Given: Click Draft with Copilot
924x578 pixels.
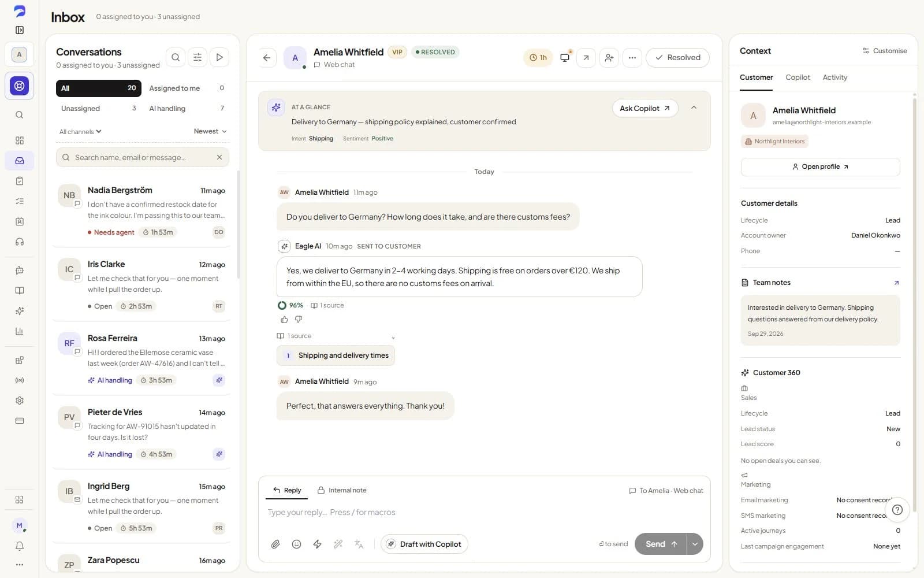Looking at the screenshot, I should tap(424, 544).
